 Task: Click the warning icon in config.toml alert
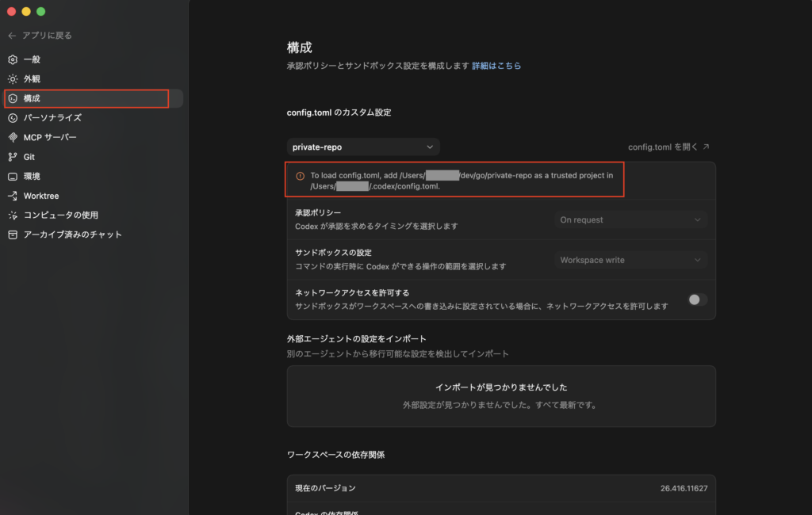[x=300, y=176]
